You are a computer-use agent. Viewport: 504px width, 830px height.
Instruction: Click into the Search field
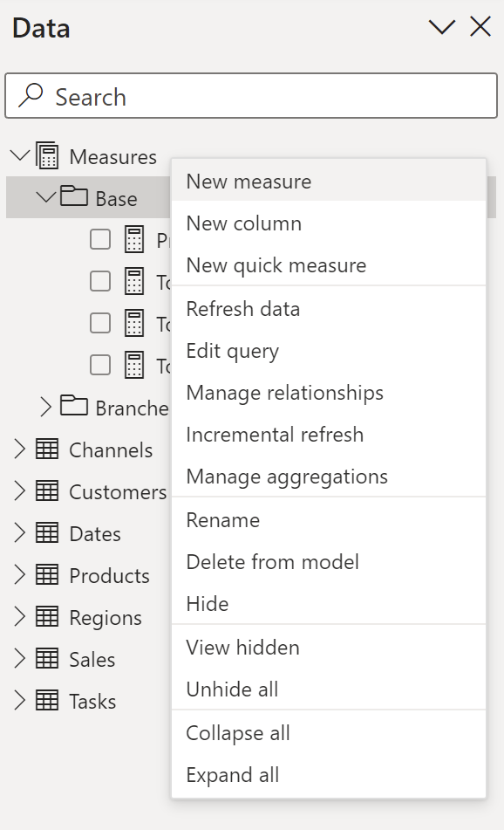(251, 96)
